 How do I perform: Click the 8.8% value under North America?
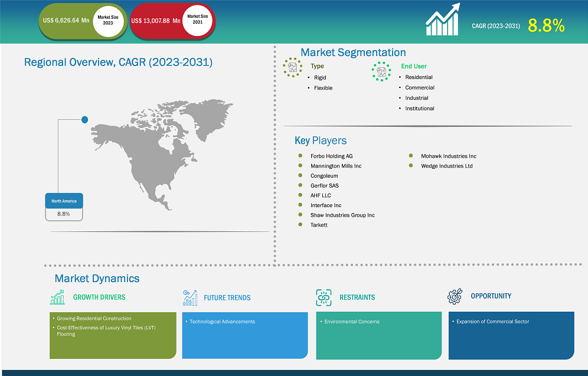coord(63,214)
